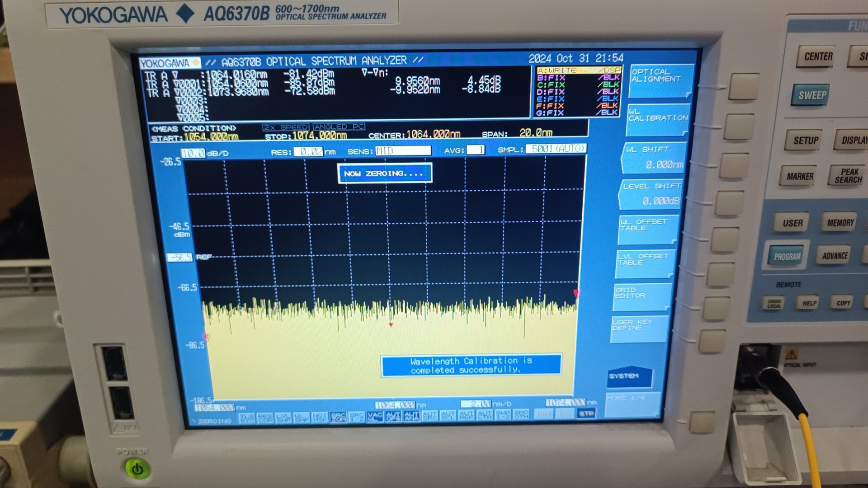This screenshot has height=488, width=868.
Task: Click the VAC WL status icon
Action: coord(375,417)
